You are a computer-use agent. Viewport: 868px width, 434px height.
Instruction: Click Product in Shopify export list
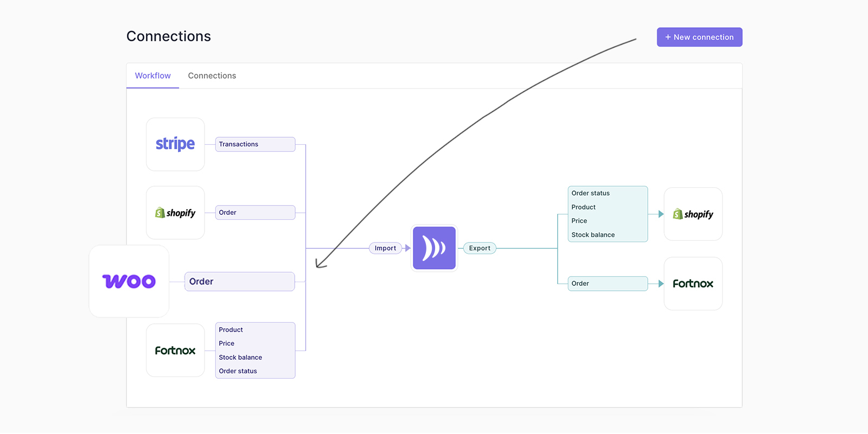[x=583, y=207]
